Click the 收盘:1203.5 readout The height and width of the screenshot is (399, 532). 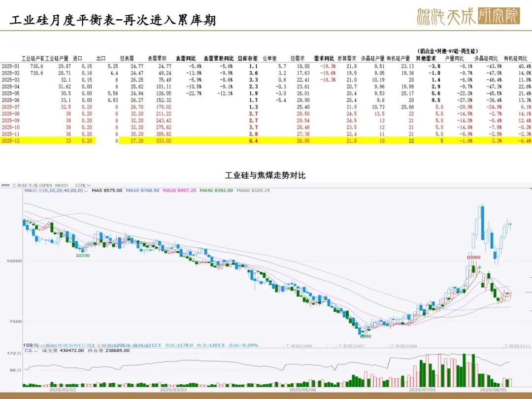click(211, 345)
